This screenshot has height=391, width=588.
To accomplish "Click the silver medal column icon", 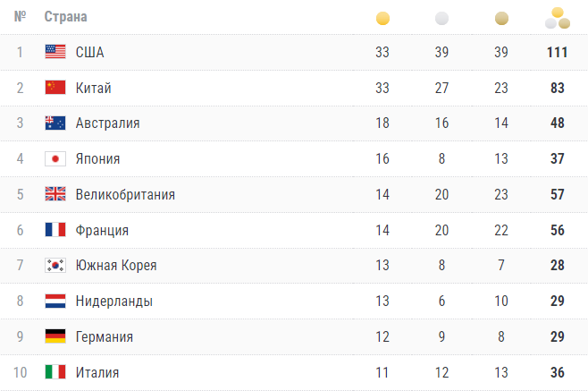I will (x=441, y=18).
